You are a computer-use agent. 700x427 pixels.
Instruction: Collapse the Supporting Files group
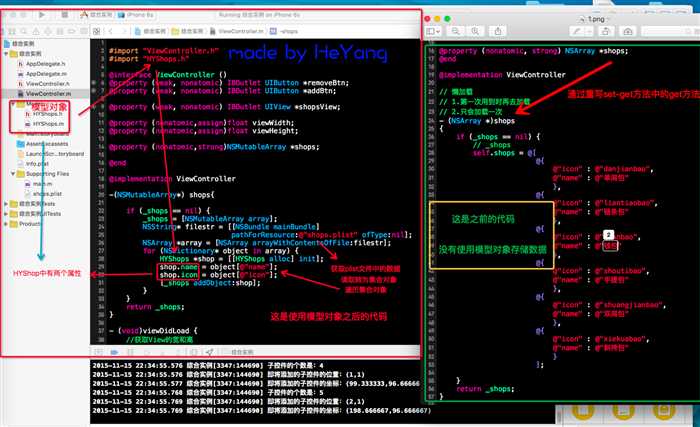pos(13,174)
